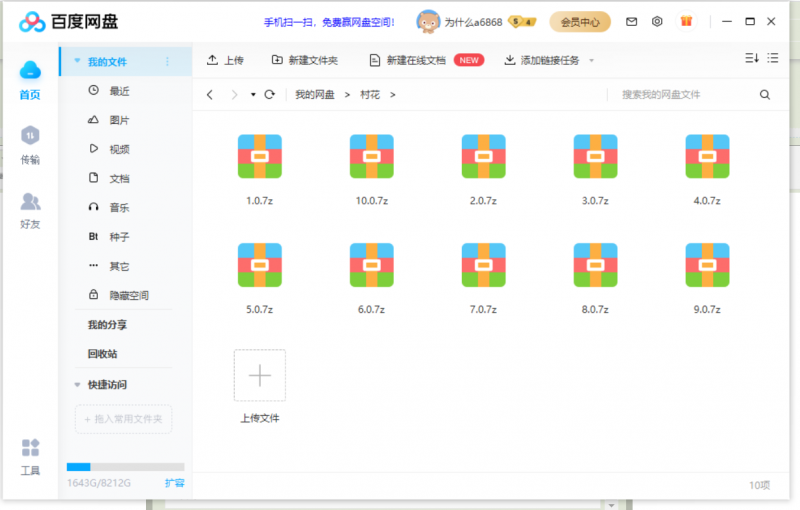Collapse the 快捷访问 quick access section
This screenshot has width=800, height=510.
coord(77,385)
